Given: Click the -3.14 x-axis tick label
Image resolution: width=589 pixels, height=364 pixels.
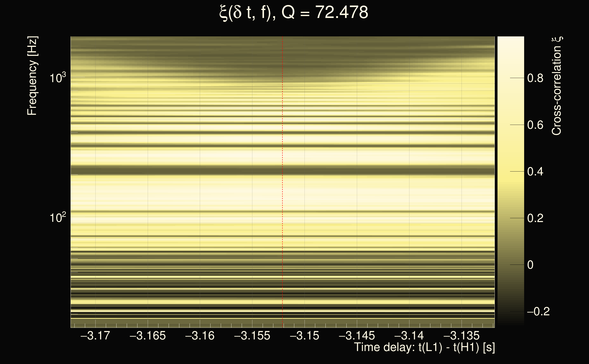Looking at the screenshot, I should point(409,336).
